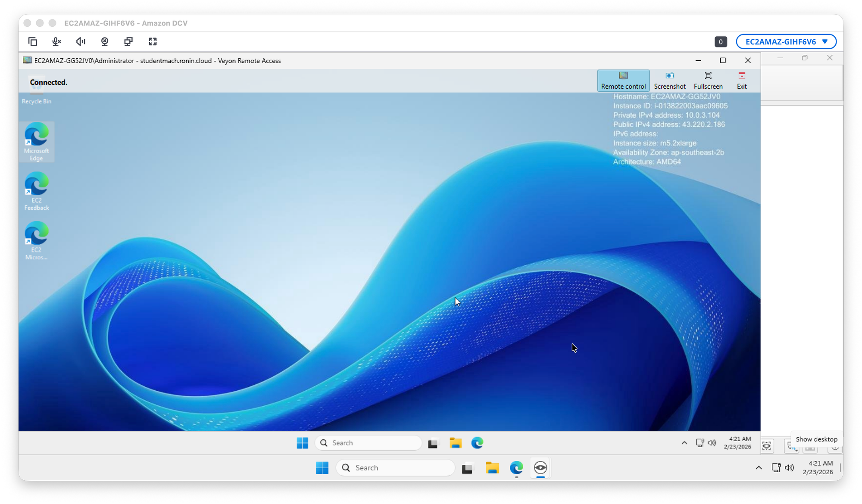Open File Explorer in remote taskbar
This screenshot has height=504, width=862.
pos(455,443)
